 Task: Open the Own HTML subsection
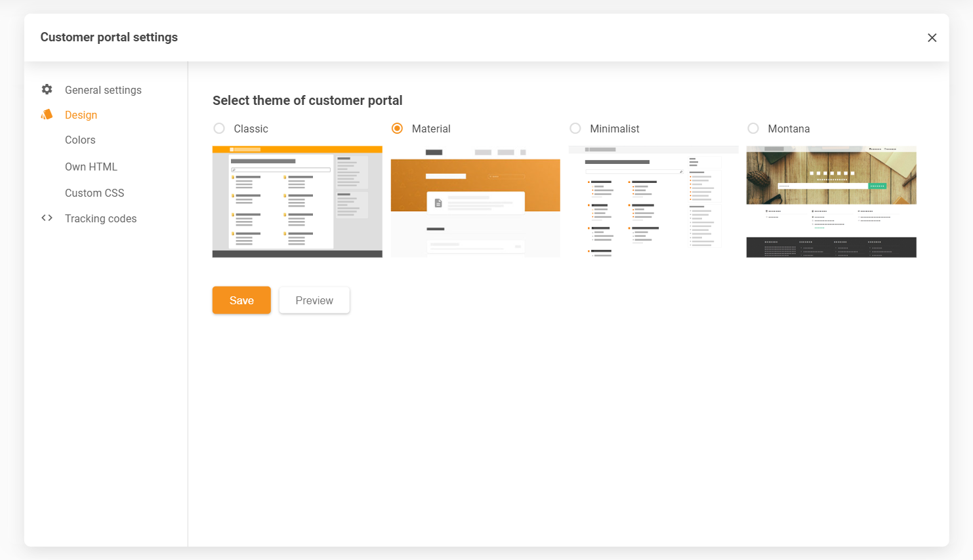pyautogui.click(x=91, y=167)
